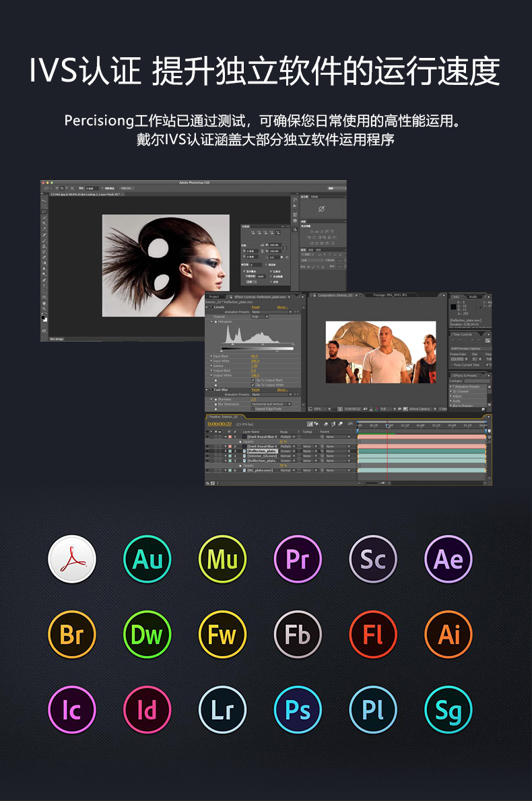Expand the Histogram property
The height and width of the screenshot is (801, 532).
211,322
